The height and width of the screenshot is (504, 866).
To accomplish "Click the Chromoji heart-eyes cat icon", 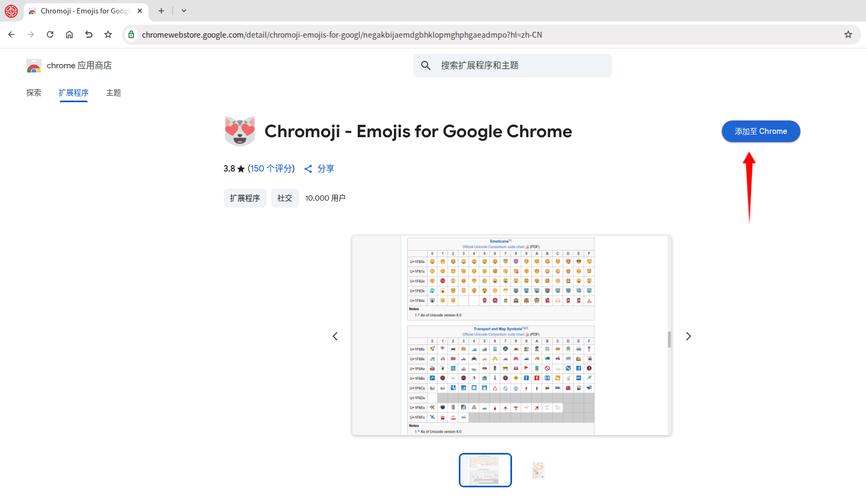I will click(x=240, y=131).
